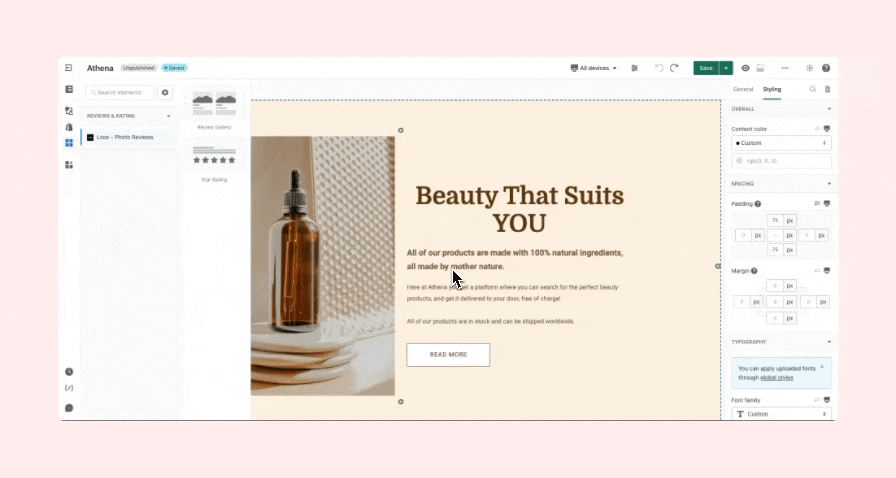
Task: Dismiss the uploaded fonts notice
Action: pos(822,367)
